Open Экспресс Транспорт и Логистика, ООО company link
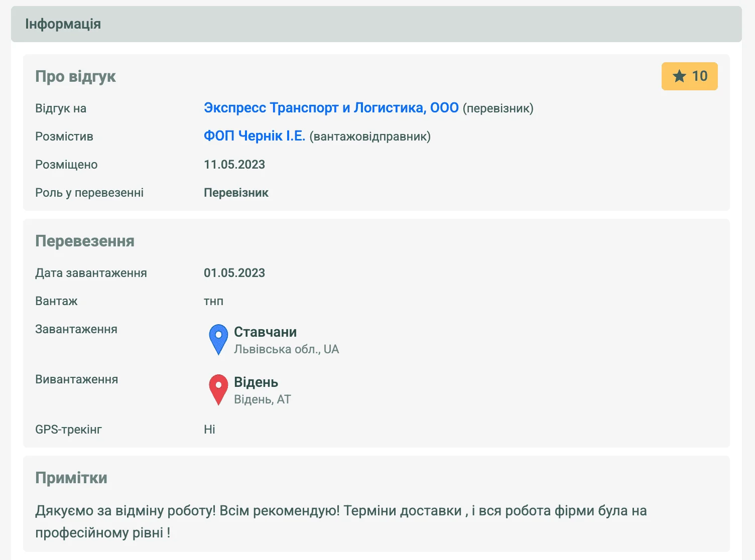The height and width of the screenshot is (560, 755). click(x=331, y=108)
